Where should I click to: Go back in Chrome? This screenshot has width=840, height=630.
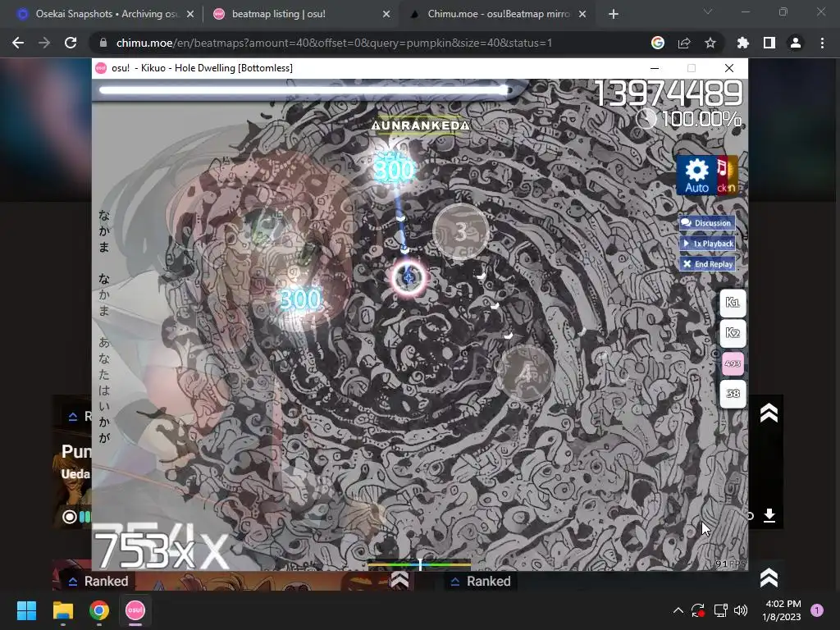18,43
